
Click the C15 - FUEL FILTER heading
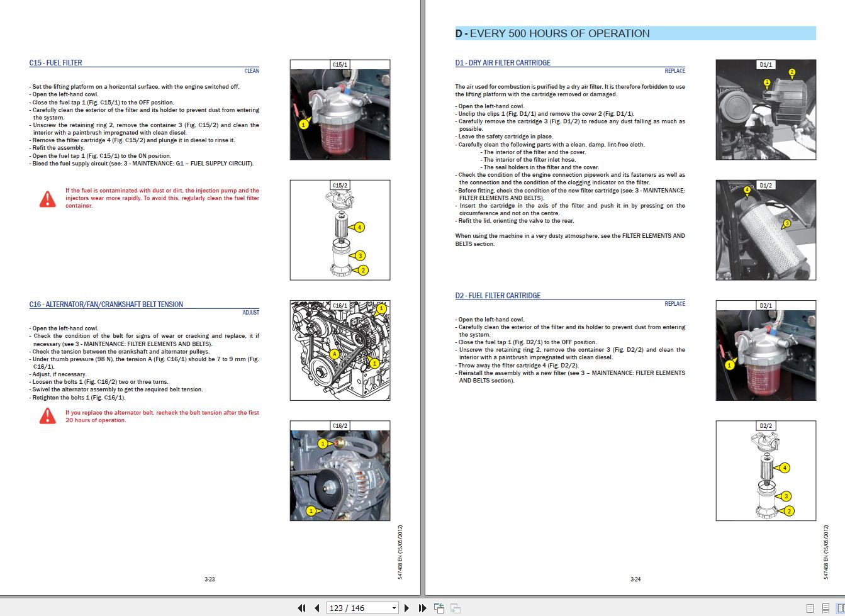pyautogui.click(x=55, y=63)
